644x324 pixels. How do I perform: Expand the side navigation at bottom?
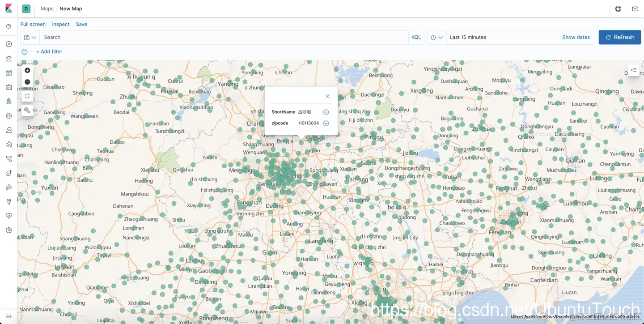8,316
